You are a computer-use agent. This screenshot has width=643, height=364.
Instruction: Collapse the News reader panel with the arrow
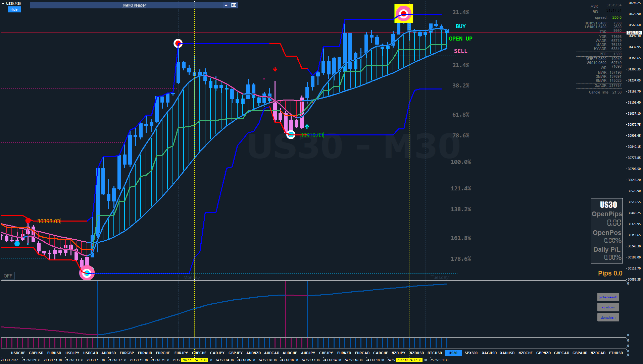[x=226, y=5]
